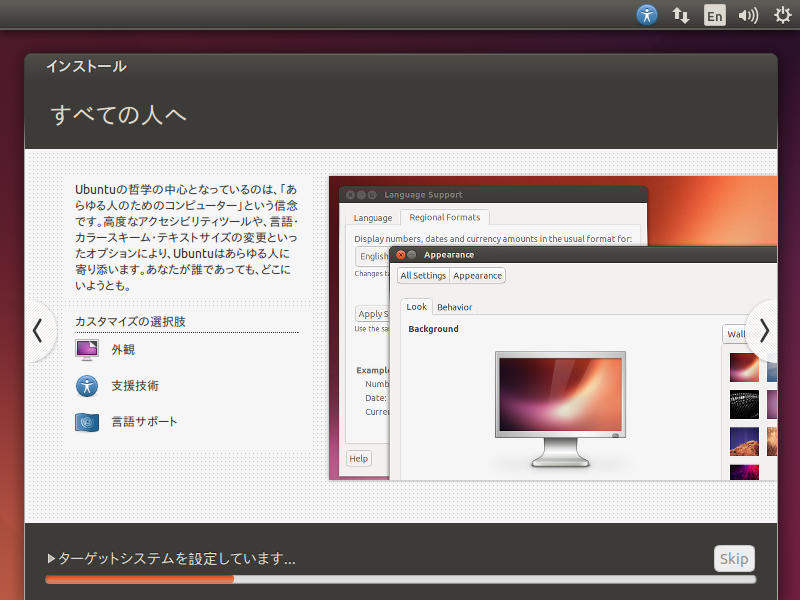Screen dimensions: 800x600
Task: Click the Skip button
Action: (x=734, y=559)
